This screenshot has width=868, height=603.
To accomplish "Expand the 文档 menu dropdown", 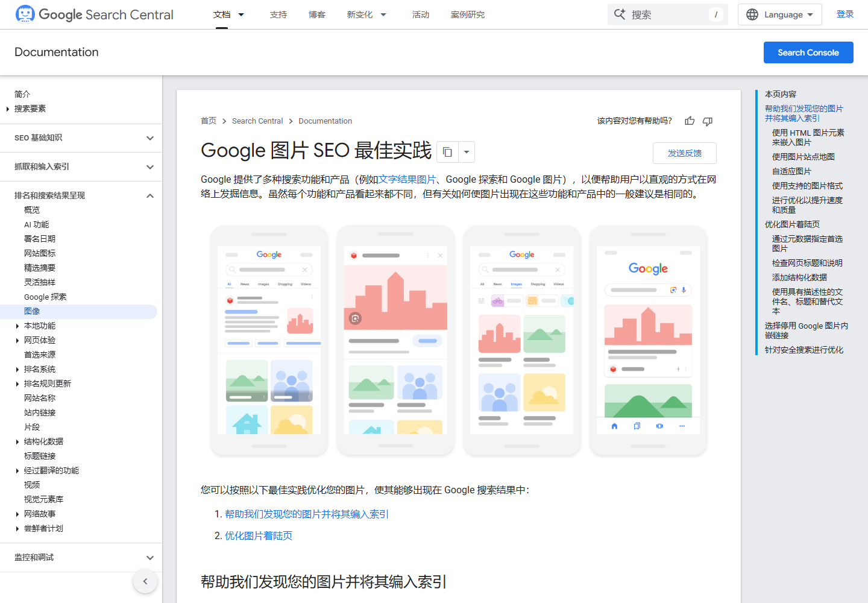I will tap(241, 14).
